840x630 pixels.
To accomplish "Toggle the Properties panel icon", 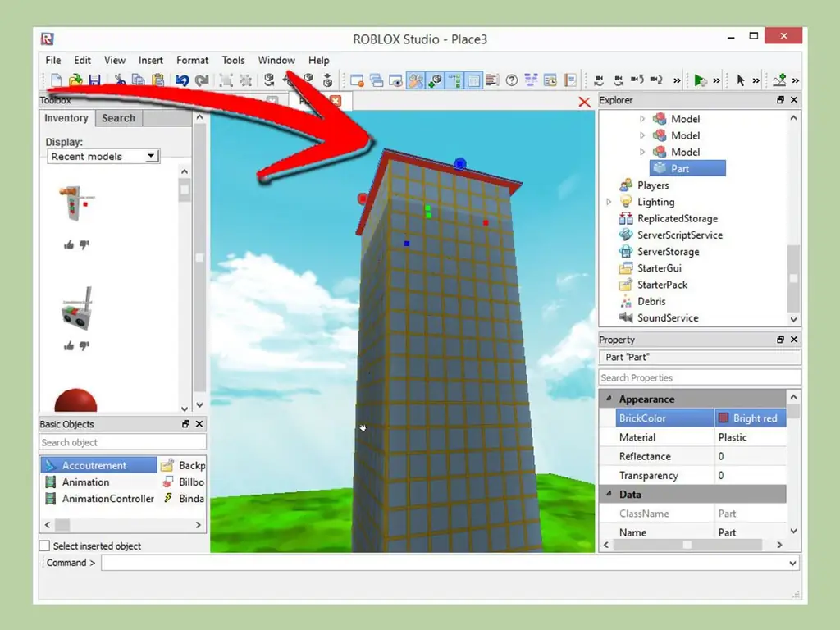I will coord(473,80).
